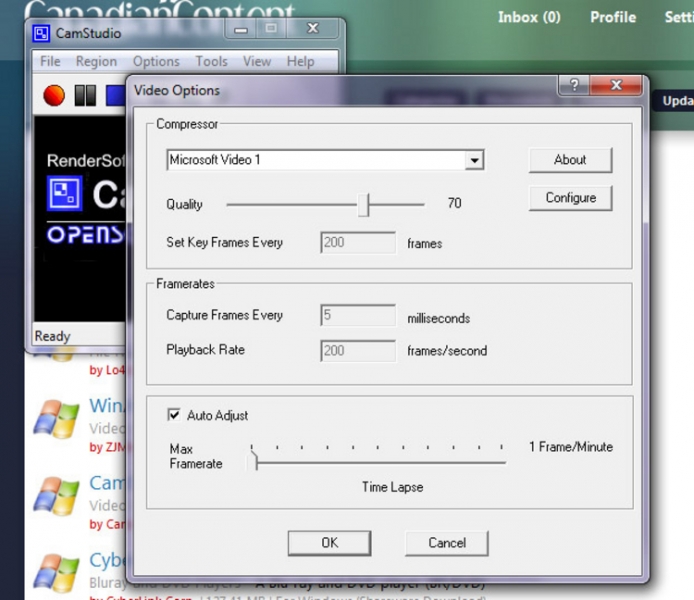The width and height of the screenshot is (694, 600).
Task: Click the blue Stop recording button
Action: (116, 95)
